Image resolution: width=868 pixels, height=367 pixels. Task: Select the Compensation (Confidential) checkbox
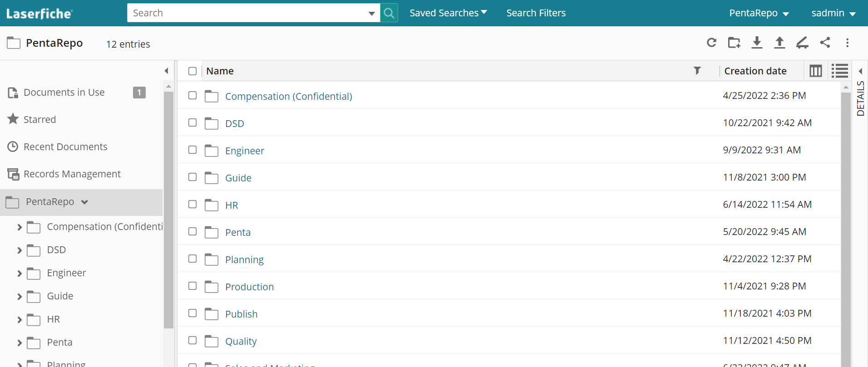coord(192,95)
